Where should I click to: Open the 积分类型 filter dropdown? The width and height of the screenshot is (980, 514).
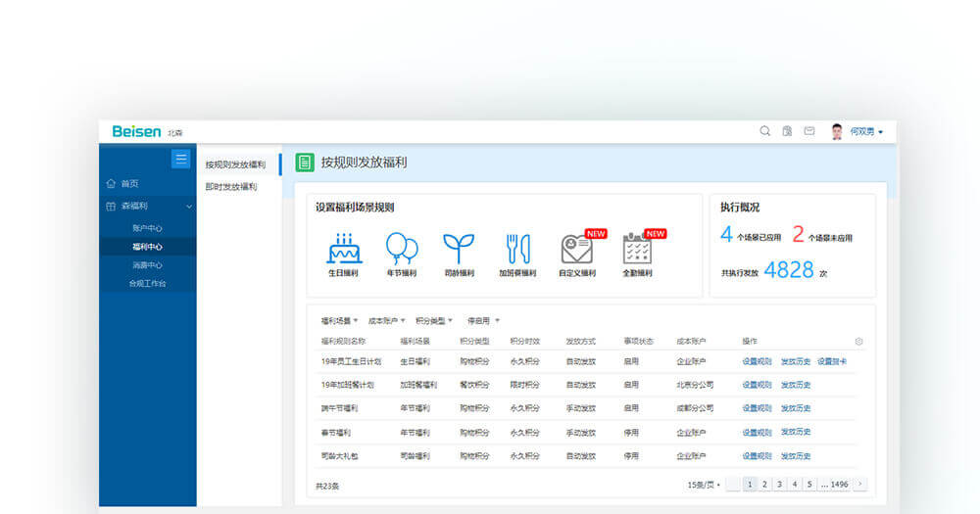(434, 321)
